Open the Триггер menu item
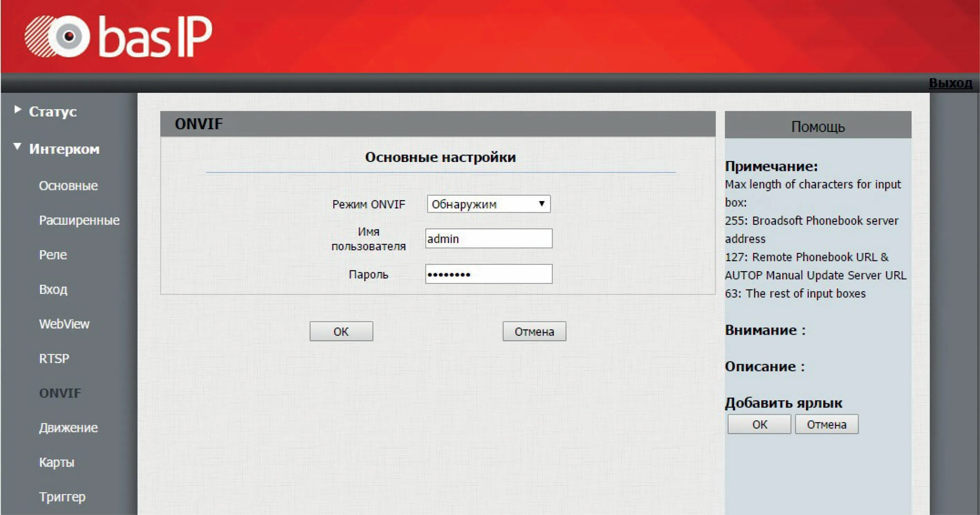This screenshot has width=980, height=515. [62, 497]
